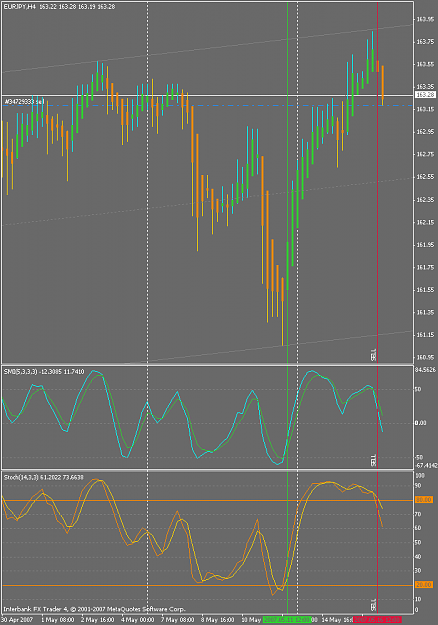
Task: Click the 161.15 price scale label
Action: click(425, 334)
